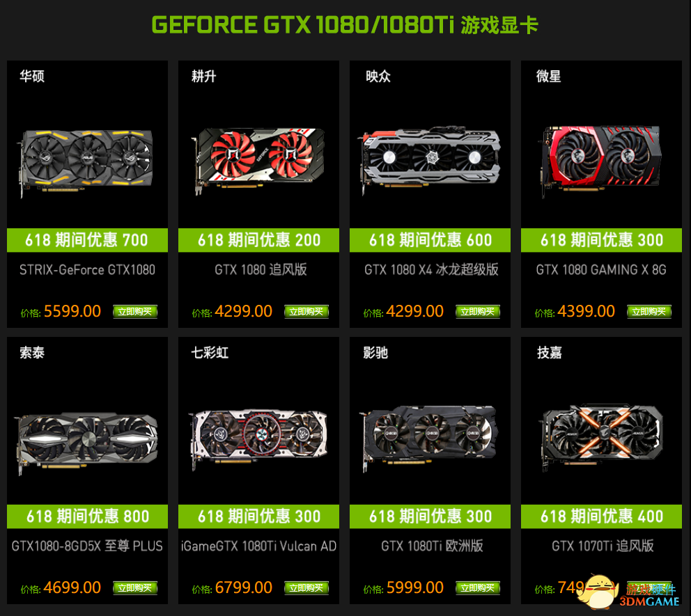This screenshot has width=691, height=616.
Task: Open the STRIX-GeForce GTX1080 product title
Action: (87, 269)
